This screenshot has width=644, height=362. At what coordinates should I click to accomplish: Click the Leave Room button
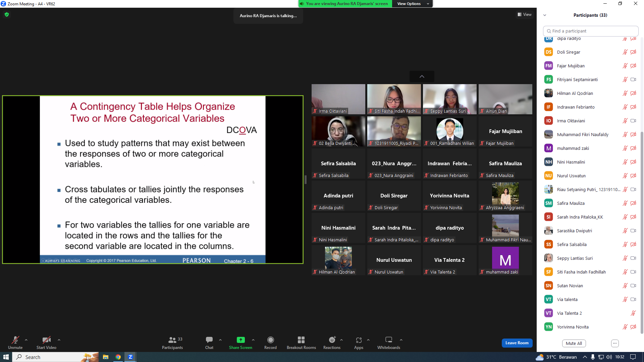pos(517,343)
